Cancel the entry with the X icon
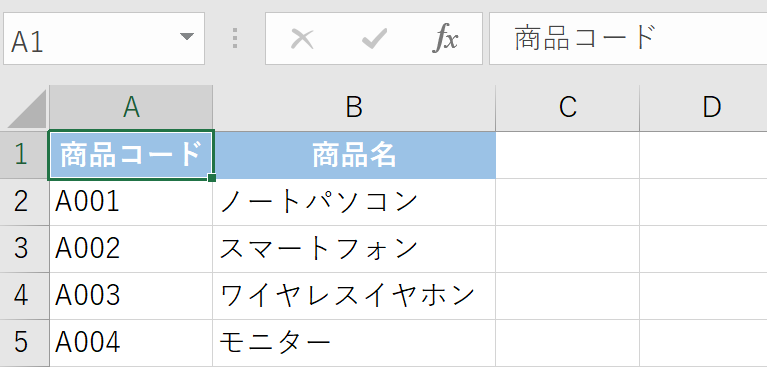Screen dimensions: 767x367 [302, 39]
